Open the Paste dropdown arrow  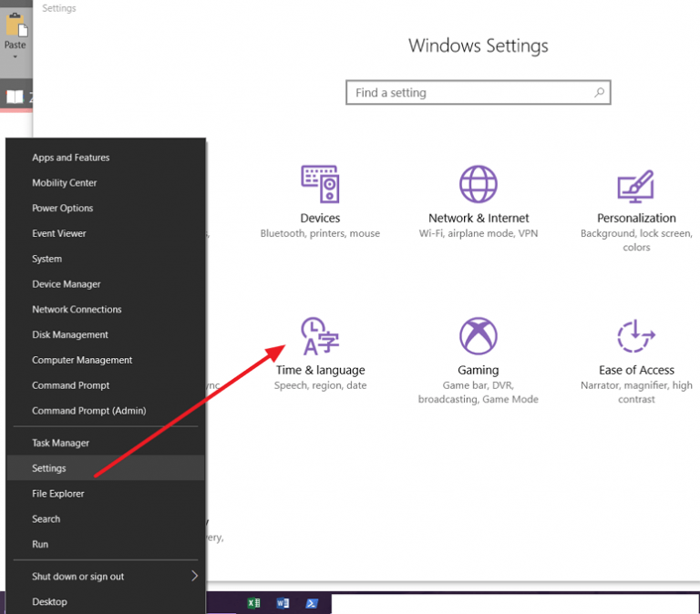point(15,56)
